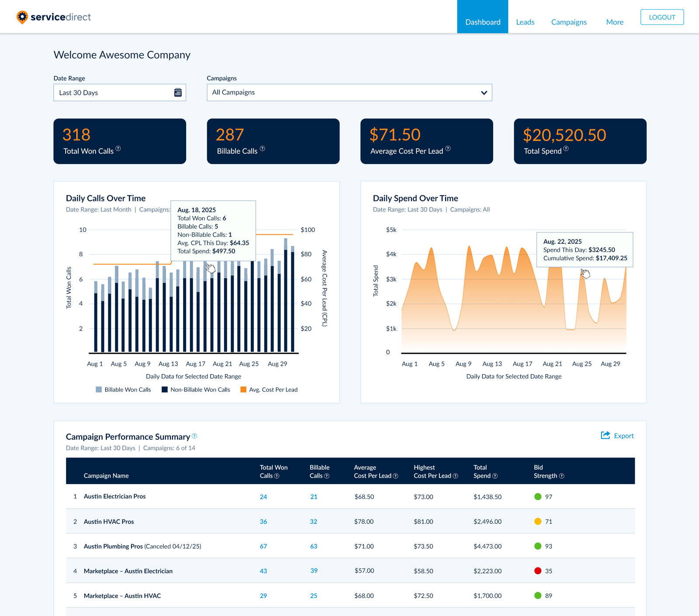Switch to the Campaigns tab
This screenshot has width=699, height=616.
pos(568,22)
